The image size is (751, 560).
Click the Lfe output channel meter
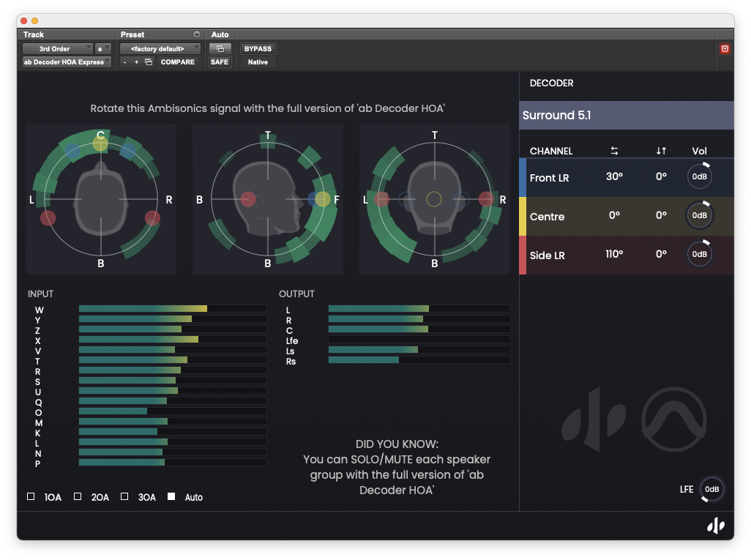coord(419,340)
